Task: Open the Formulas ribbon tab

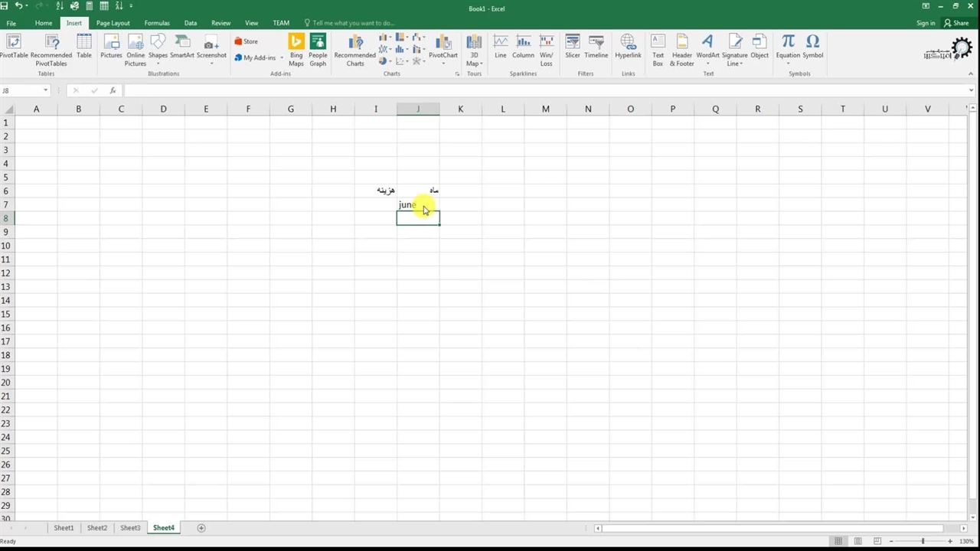Action: point(157,23)
